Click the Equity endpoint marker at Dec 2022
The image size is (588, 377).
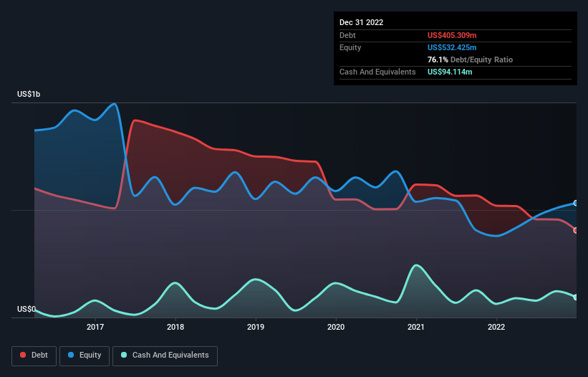[x=576, y=204]
